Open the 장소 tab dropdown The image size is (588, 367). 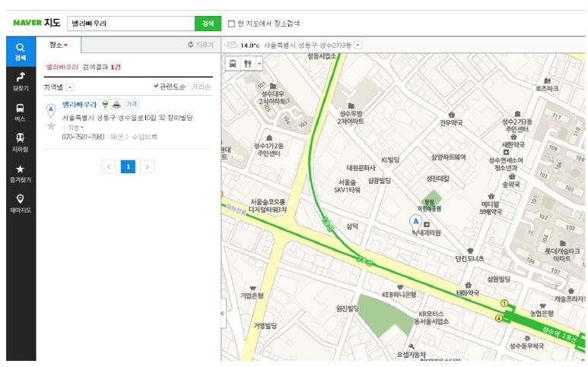tap(59, 45)
